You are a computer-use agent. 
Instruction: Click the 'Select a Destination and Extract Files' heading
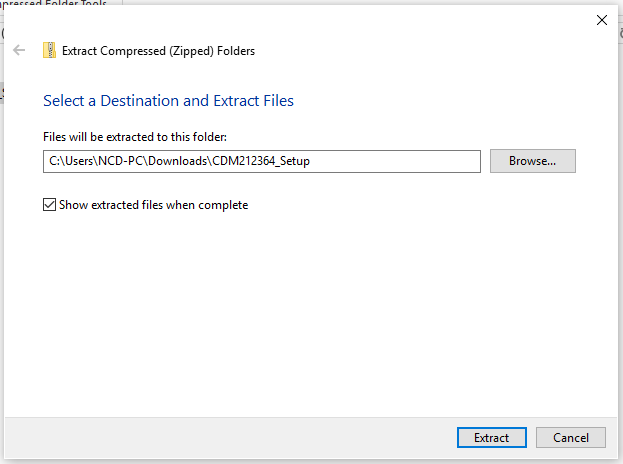(x=168, y=101)
